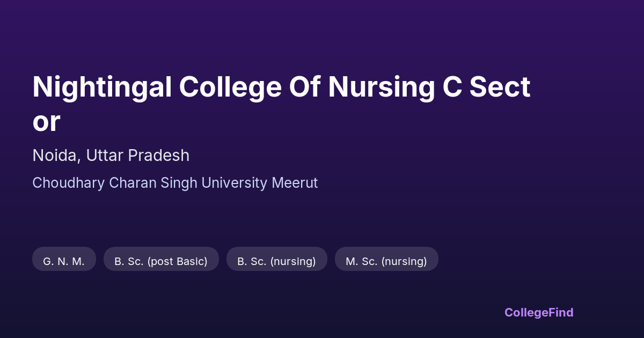This screenshot has width=644, height=338.
Task: Click the Noida, Uttar Pradesh location text
Action: coord(111,156)
